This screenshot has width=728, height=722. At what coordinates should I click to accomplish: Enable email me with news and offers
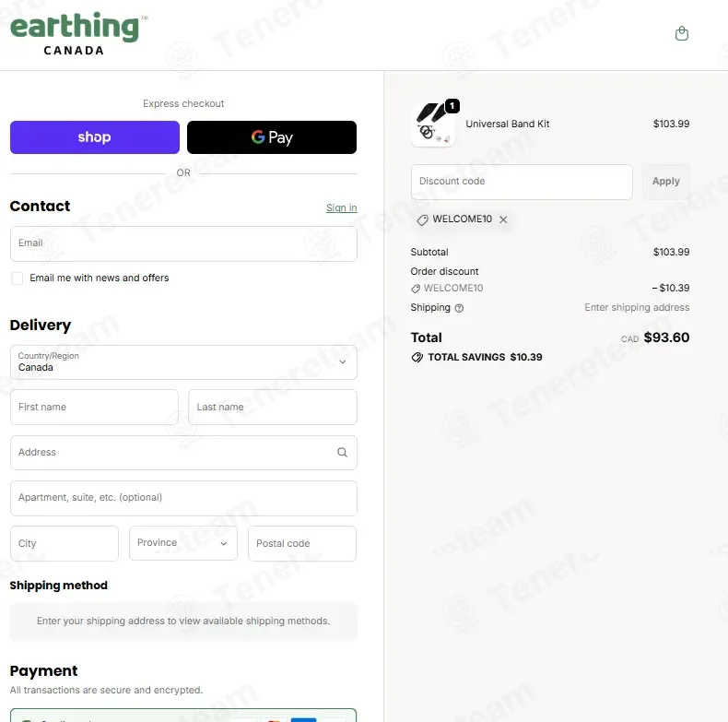17,278
